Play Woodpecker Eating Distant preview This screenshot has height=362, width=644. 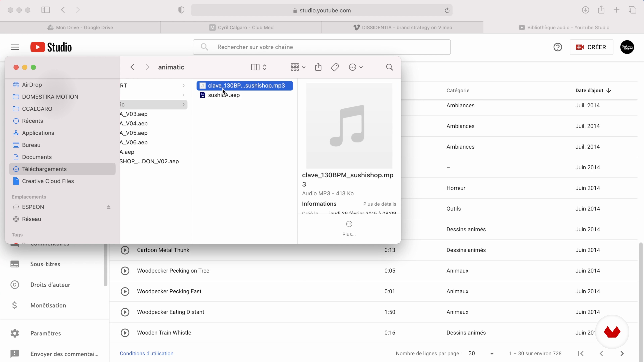tap(125, 312)
